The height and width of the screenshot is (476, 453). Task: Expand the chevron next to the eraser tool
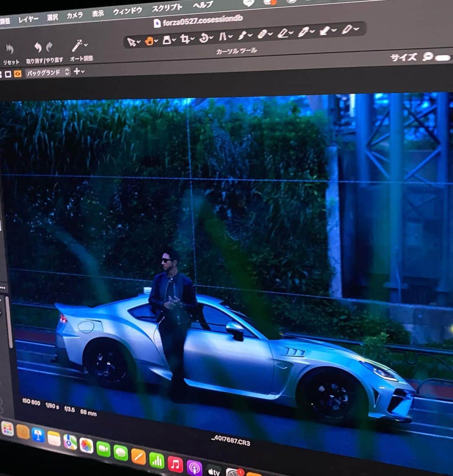[x=270, y=33]
